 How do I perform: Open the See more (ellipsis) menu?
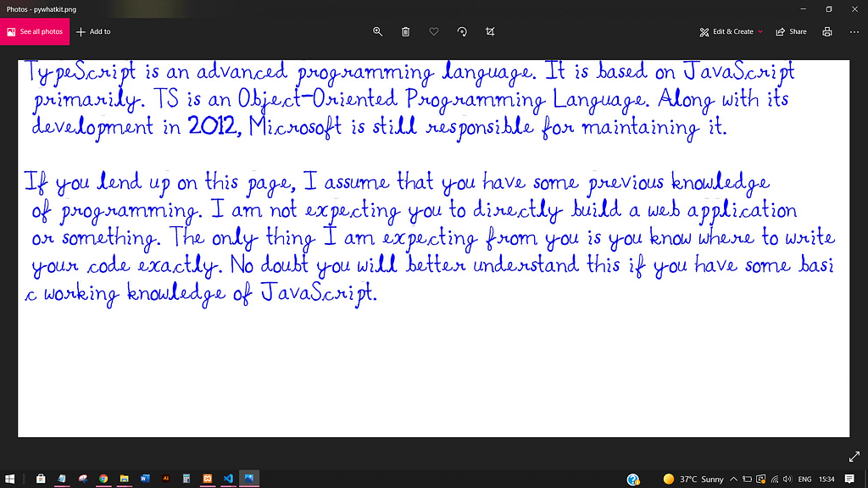(854, 31)
